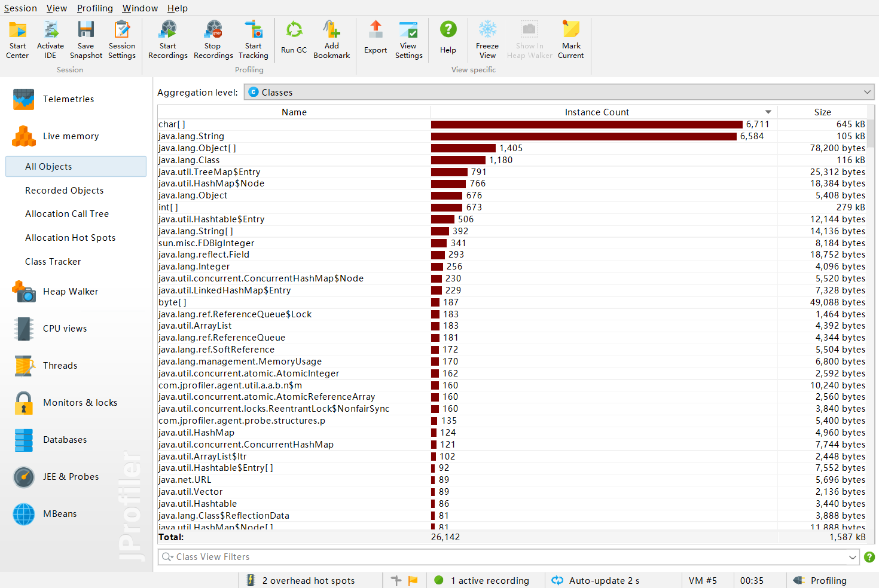Open the Help toolbar button
Image resolution: width=879 pixels, height=588 pixels.
tap(448, 37)
